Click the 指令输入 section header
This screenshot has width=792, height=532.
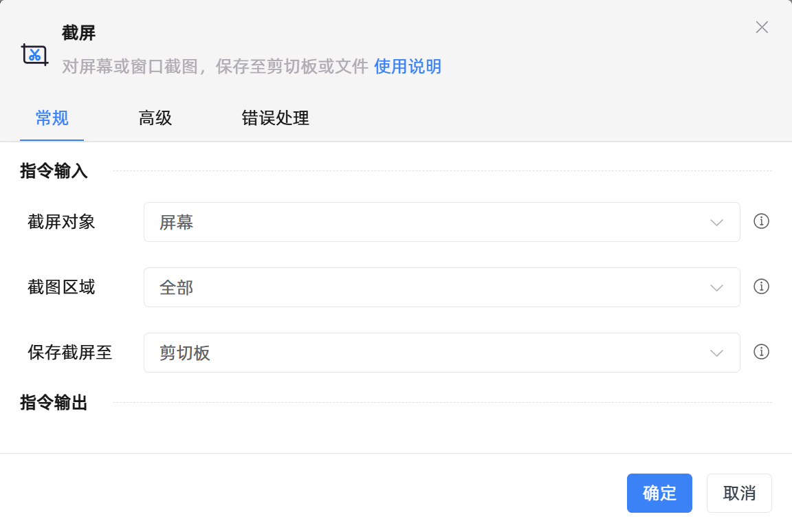click(53, 172)
